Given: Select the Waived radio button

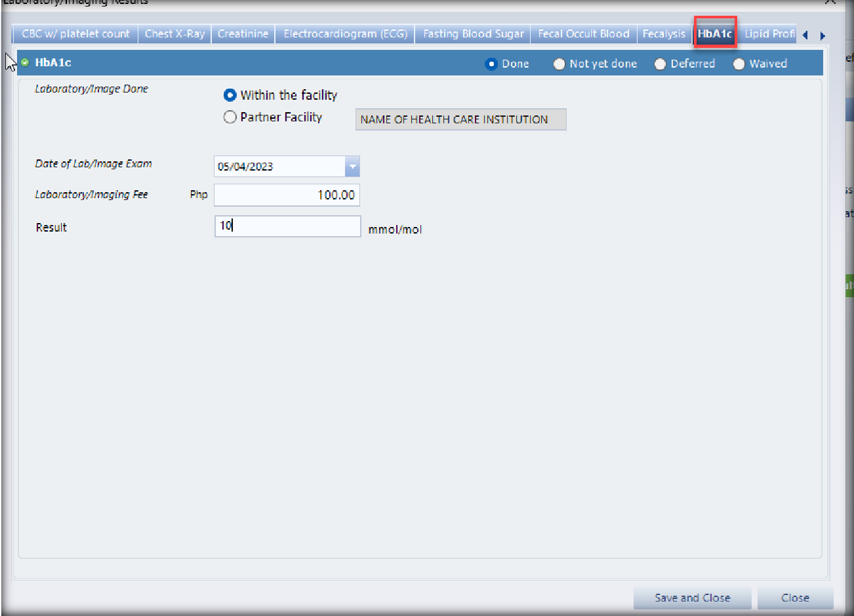Looking at the screenshot, I should (739, 64).
